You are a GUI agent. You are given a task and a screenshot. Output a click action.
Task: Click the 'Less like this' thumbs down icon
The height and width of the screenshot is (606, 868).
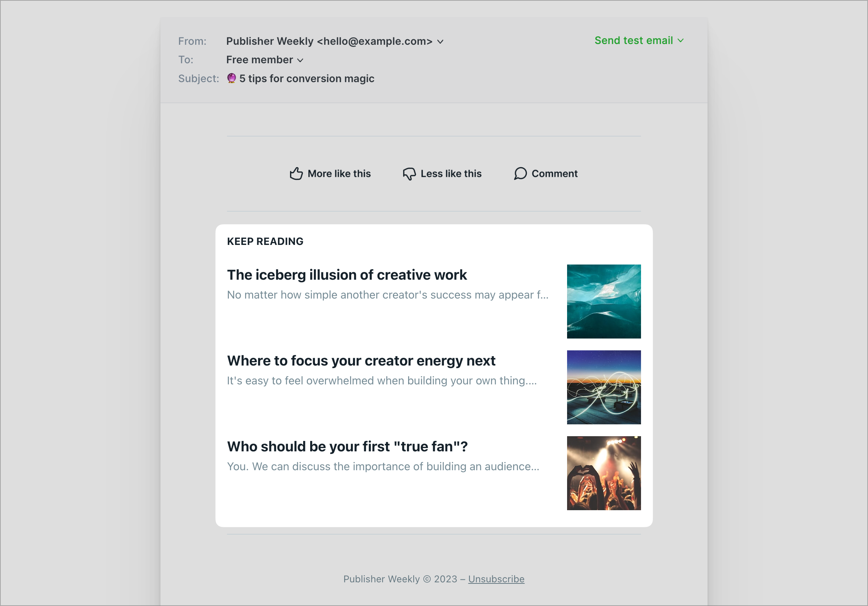pyautogui.click(x=409, y=174)
